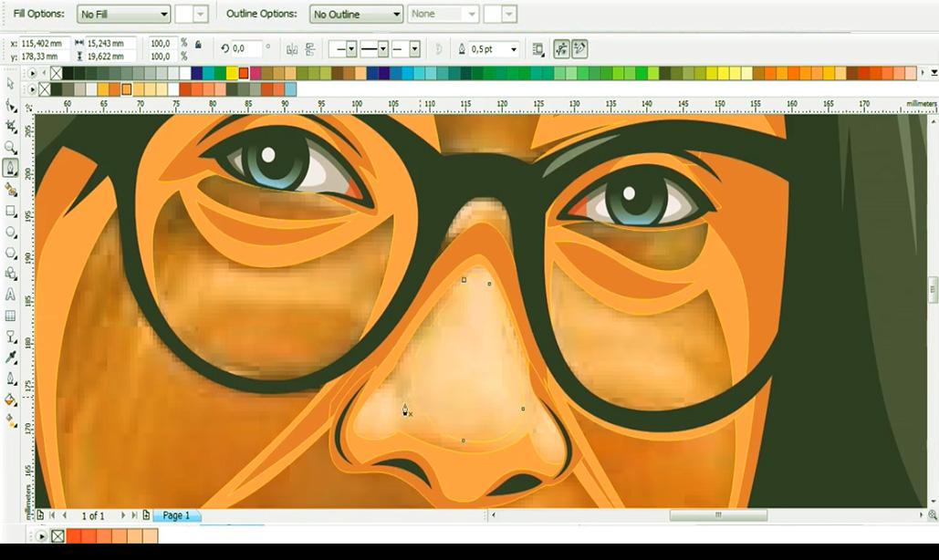Choose the Table tool
Viewport: 939px width, 560px height.
11,316
